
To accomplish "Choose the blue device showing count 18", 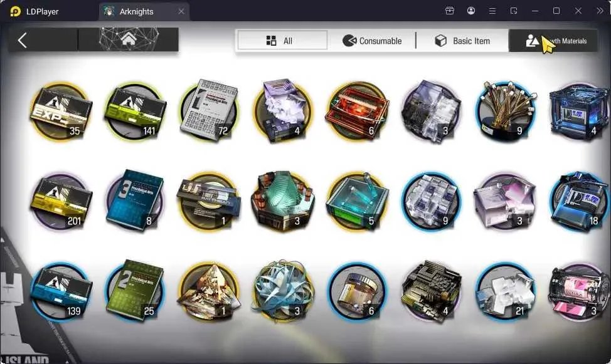I will click(x=580, y=201).
